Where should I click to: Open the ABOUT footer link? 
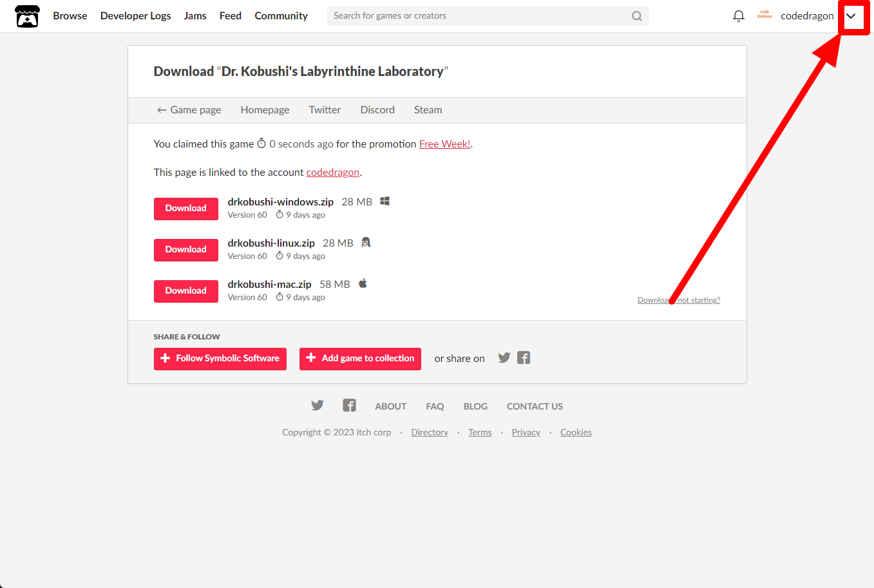click(390, 406)
